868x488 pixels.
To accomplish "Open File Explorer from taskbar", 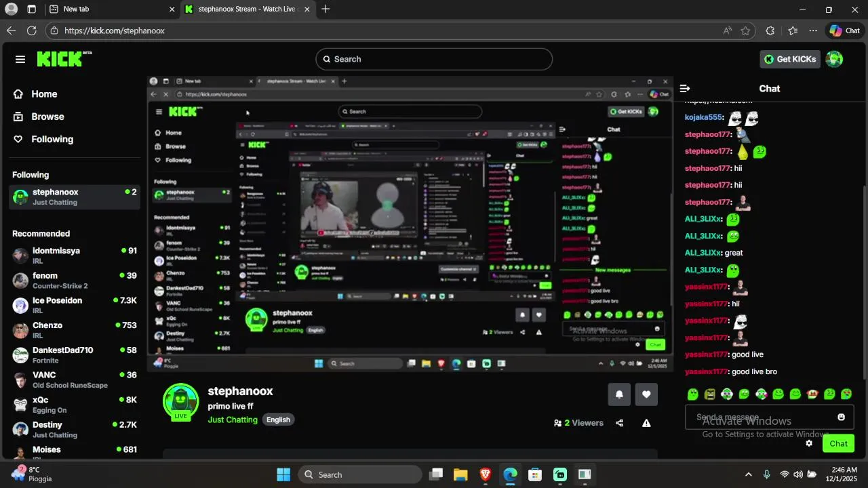I will click(460, 474).
